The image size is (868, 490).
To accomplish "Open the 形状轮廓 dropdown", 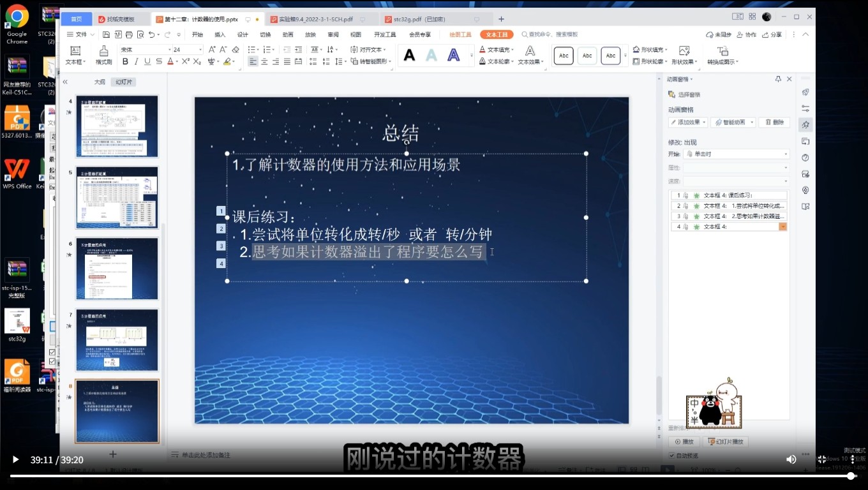I will click(x=650, y=61).
